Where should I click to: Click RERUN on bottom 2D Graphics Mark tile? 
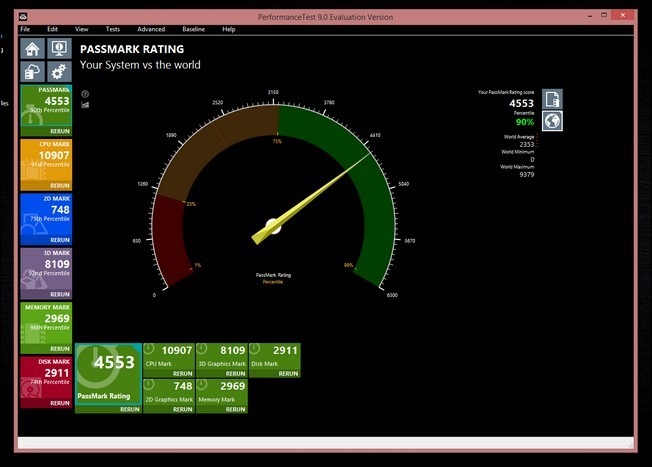click(183, 410)
